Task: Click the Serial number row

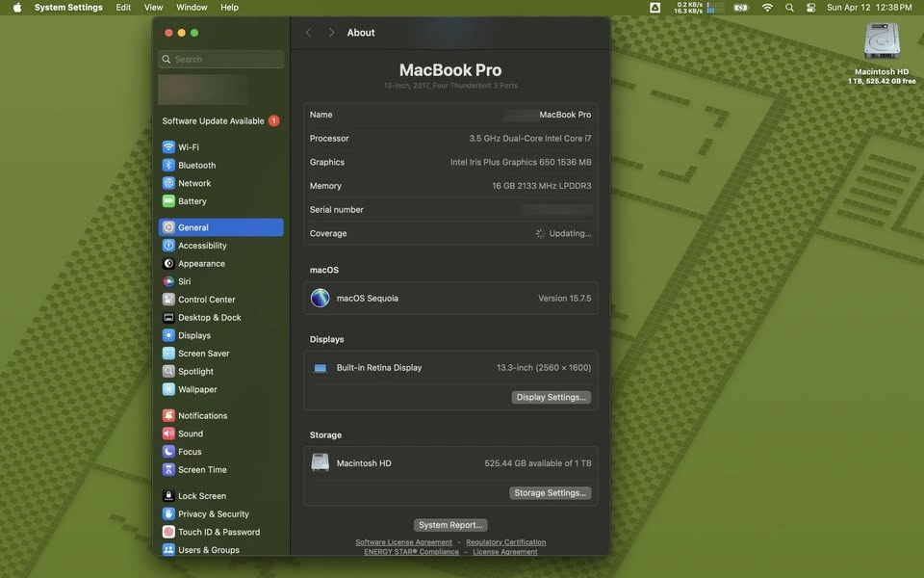Action: tap(450, 209)
